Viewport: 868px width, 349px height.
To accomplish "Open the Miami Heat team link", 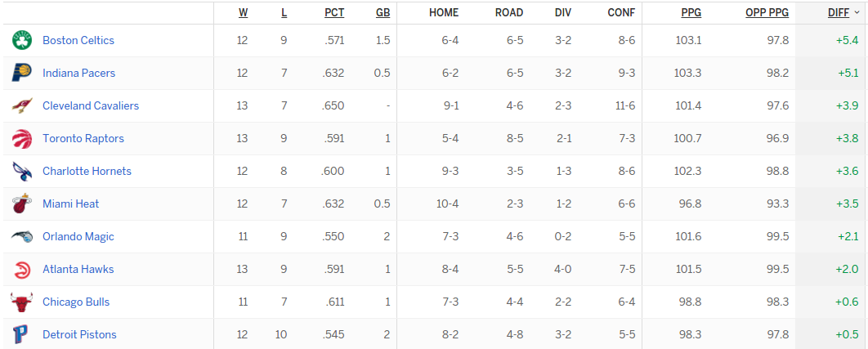I will coord(71,204).
